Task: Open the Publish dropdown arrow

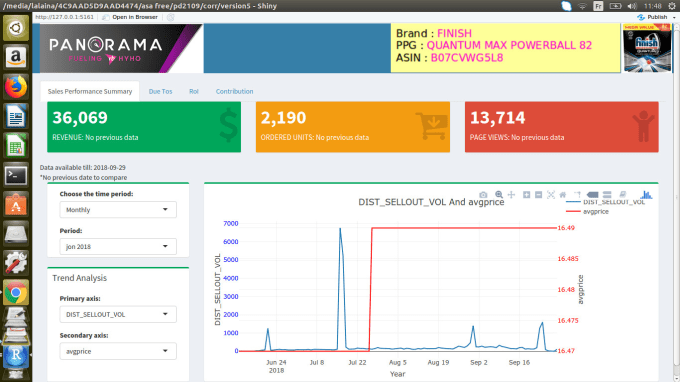Action: point(674,17)
